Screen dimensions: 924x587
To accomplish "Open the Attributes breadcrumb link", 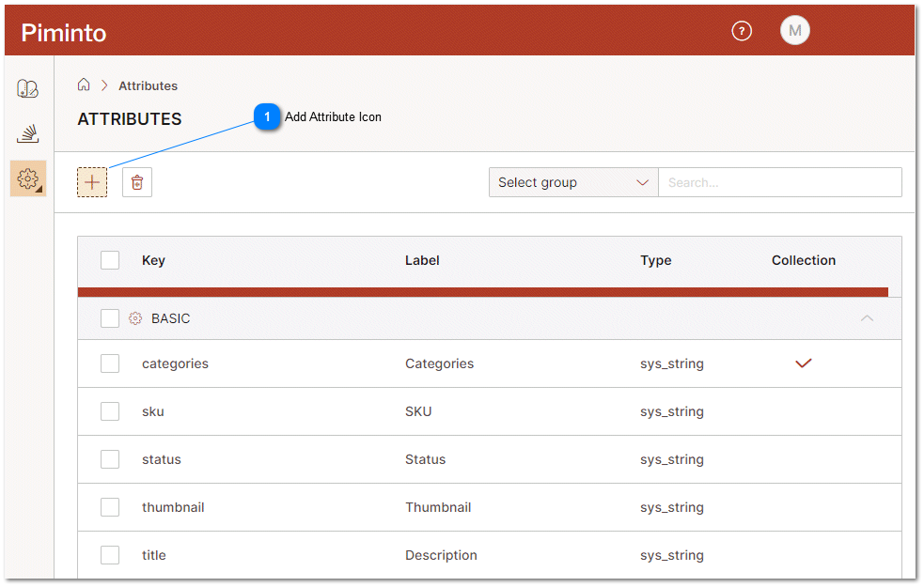I will click(x=148, y=85).
